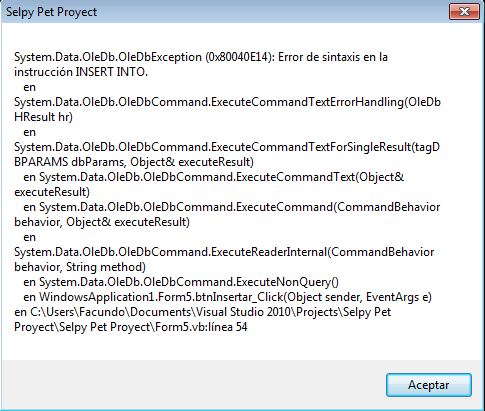Click the Selpy Pet Proyect title bar text
The height and width of the screenshot is (411, 485).
pyautogui.click(x=52, y=12)
